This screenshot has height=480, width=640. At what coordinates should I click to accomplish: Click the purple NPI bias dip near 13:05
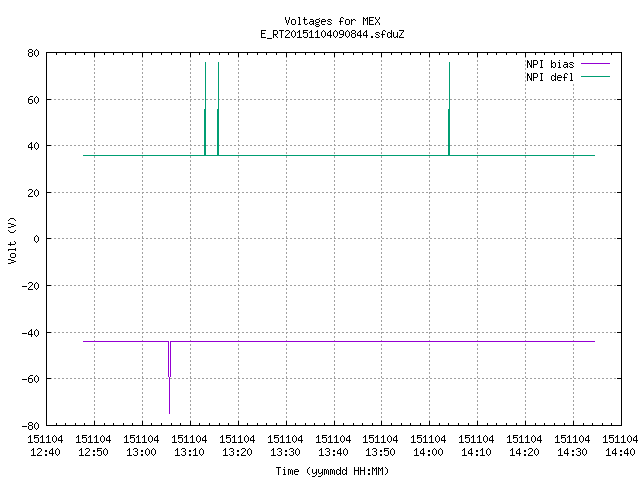click(169, 378)
